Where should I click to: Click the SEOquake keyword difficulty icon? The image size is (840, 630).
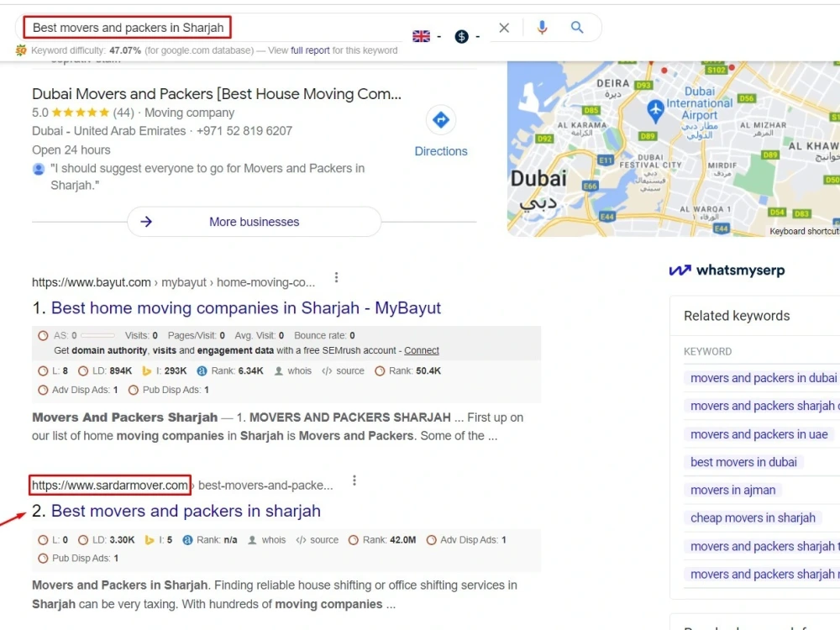tap(21, 50)
